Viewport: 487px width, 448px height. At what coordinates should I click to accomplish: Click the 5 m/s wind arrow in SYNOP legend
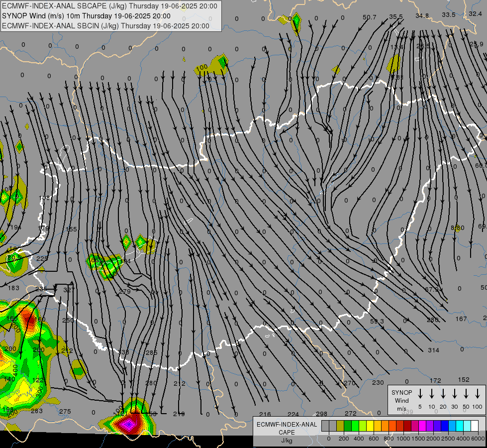pyautogui.click(x=420, y=394)
